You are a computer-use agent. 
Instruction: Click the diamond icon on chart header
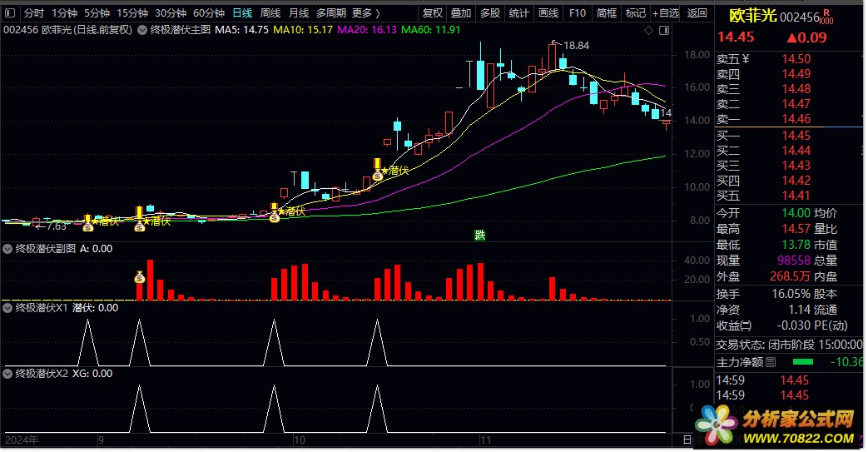click(x=649, y=31)
